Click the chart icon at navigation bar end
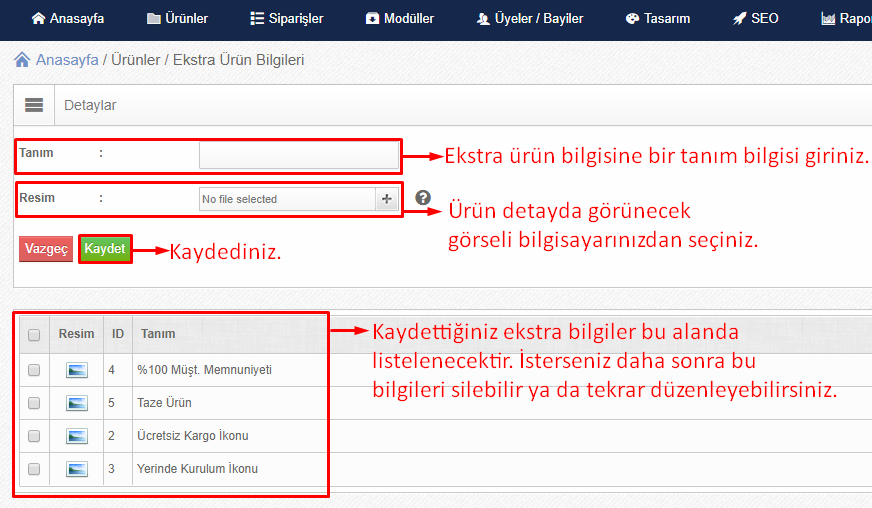This screenshot has height=508, width=872. point(828,18)
